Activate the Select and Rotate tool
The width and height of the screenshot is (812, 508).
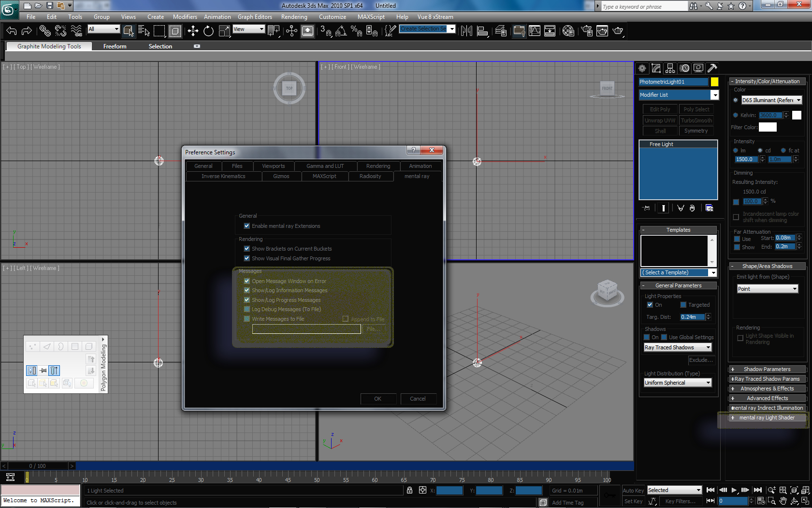(x=208, y=31)
